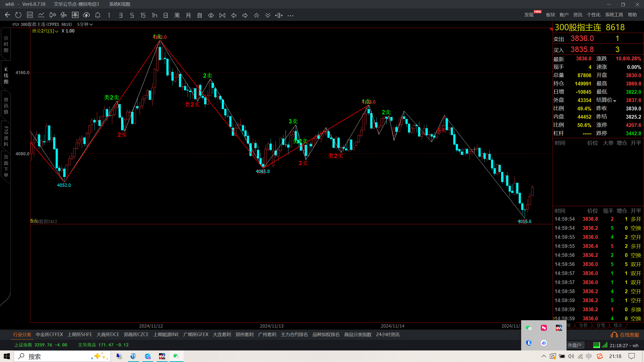Image resolution: width=644 pixels, height=362 pixels.
Task: Go to the previous contract with the double up chevron
Action: 256,15
